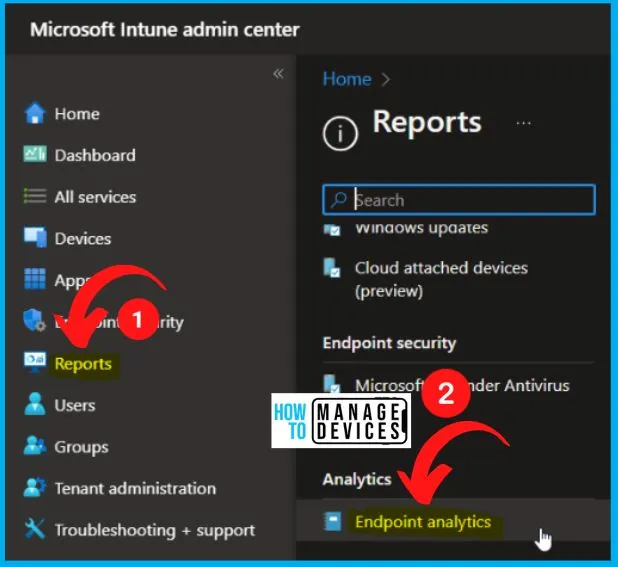The width and height of the screenshot is (618, 567).
Task: Click the All services list icon
Action: pos(35,196)
